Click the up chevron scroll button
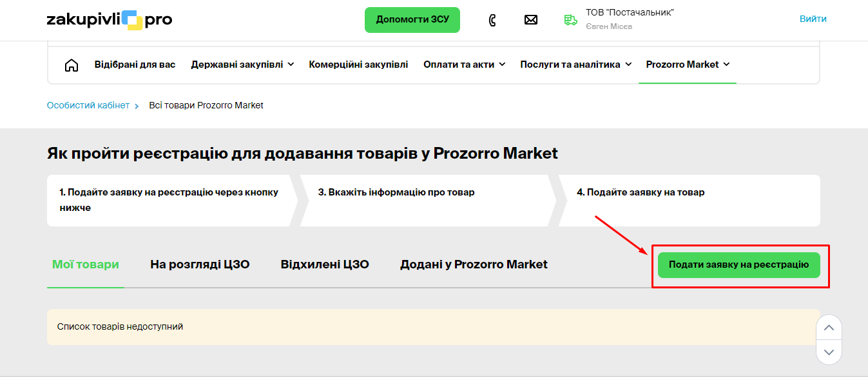The height and width of the screenshot is (389, 868). [829, 328]
